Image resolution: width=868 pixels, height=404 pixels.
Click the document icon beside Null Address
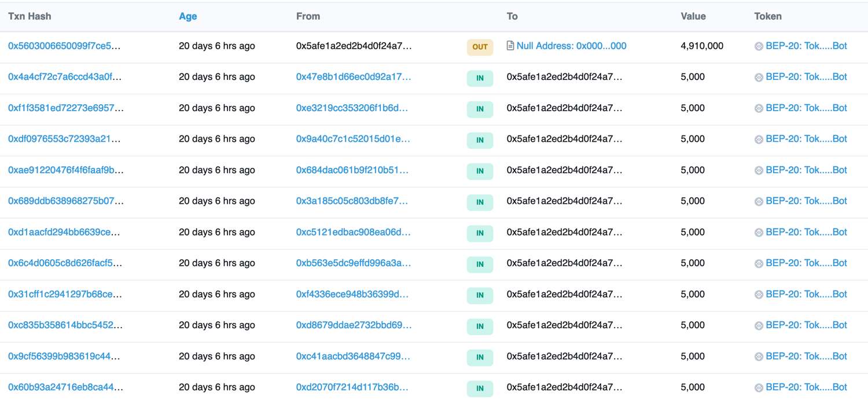click(510, 46)
